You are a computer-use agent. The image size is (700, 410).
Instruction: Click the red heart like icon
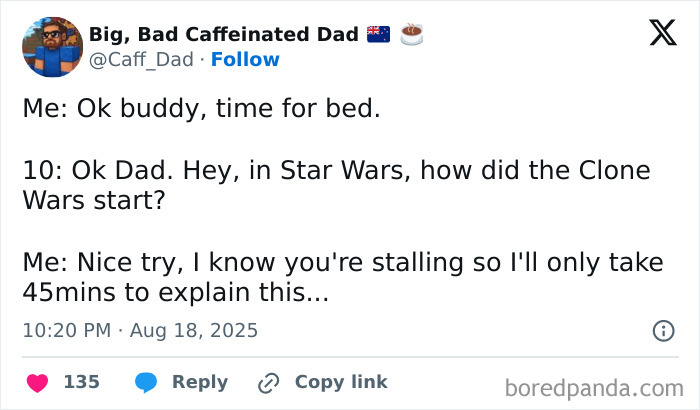(x=37, y=382)
